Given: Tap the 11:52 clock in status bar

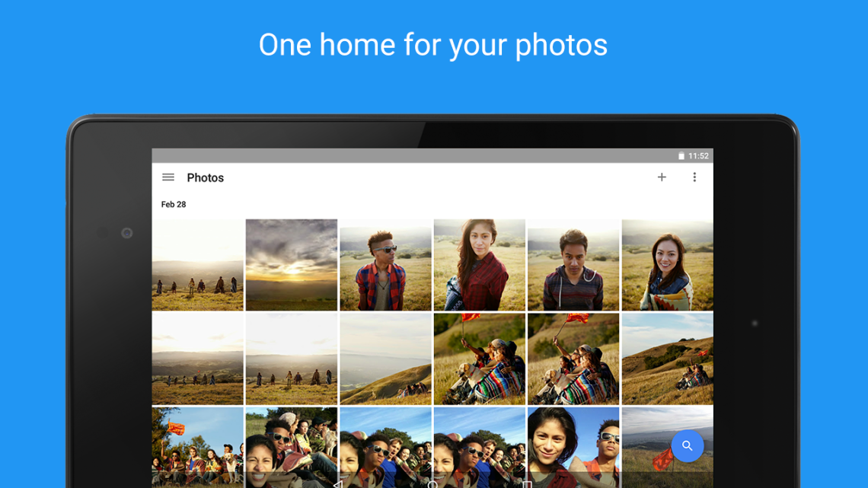Looking at the screenshot, I should click(x=698, y=156).
